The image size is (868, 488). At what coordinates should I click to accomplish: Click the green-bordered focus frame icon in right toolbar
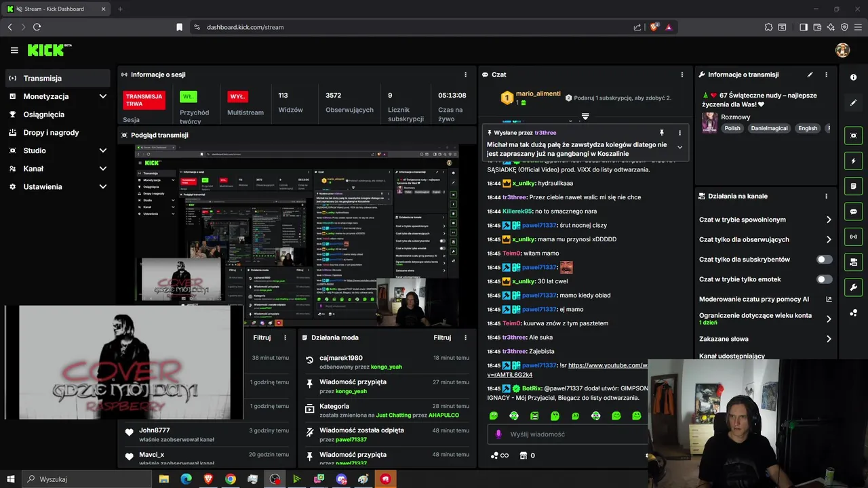pos(853,136)
